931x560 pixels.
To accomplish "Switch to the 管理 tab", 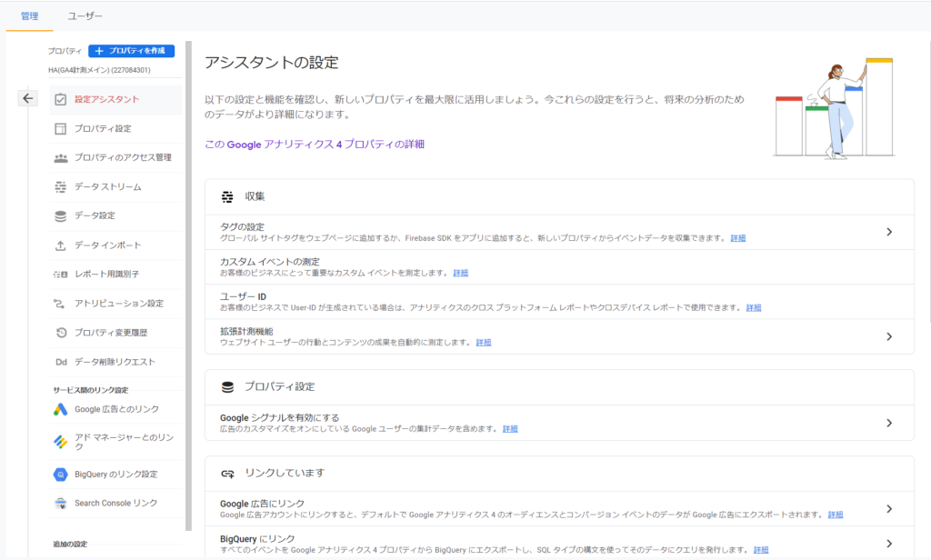I will [30, 16].
